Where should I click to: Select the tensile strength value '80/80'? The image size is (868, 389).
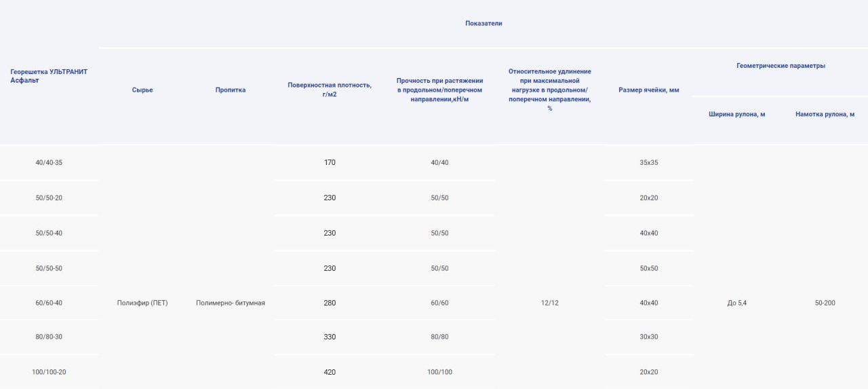(x=439, y=337)
